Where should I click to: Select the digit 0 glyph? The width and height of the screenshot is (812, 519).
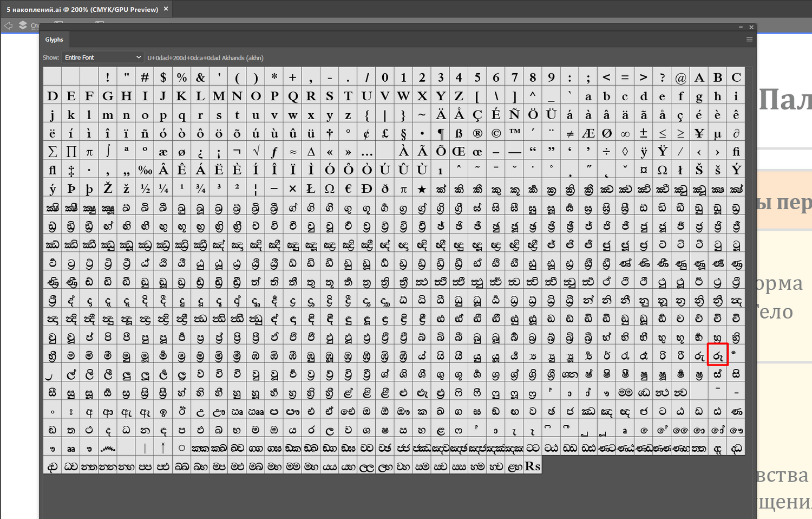coord(385,76)
